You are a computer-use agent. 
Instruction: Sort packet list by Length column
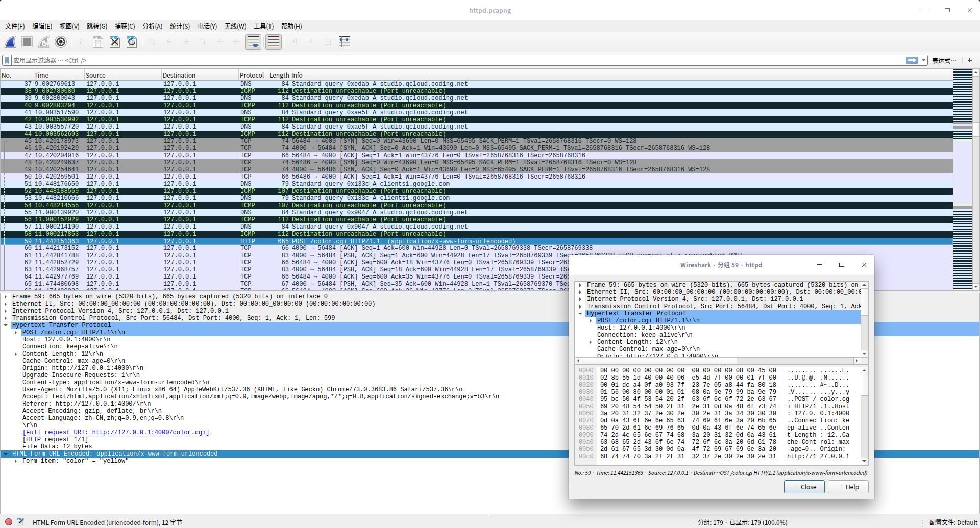(x=279, y=75)
